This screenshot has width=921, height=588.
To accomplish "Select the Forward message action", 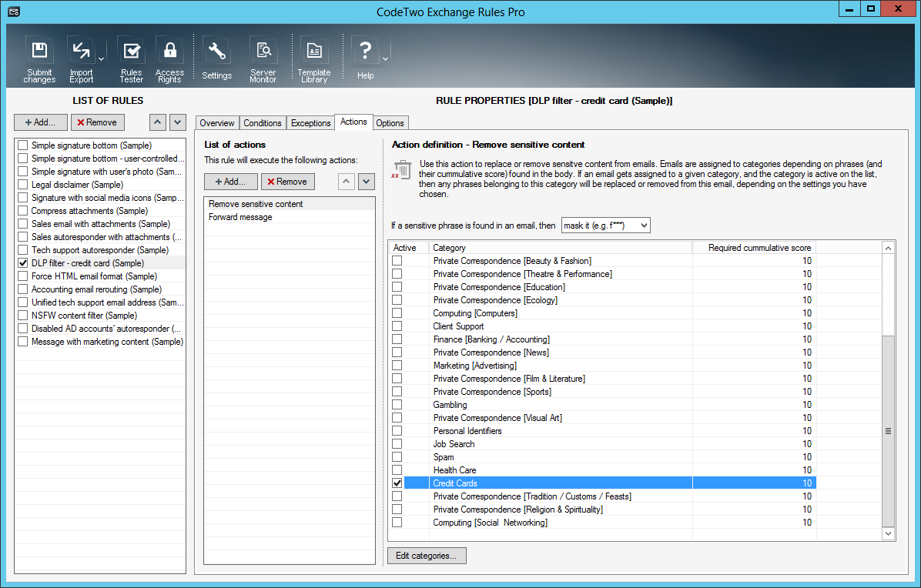I will point(290,217).
